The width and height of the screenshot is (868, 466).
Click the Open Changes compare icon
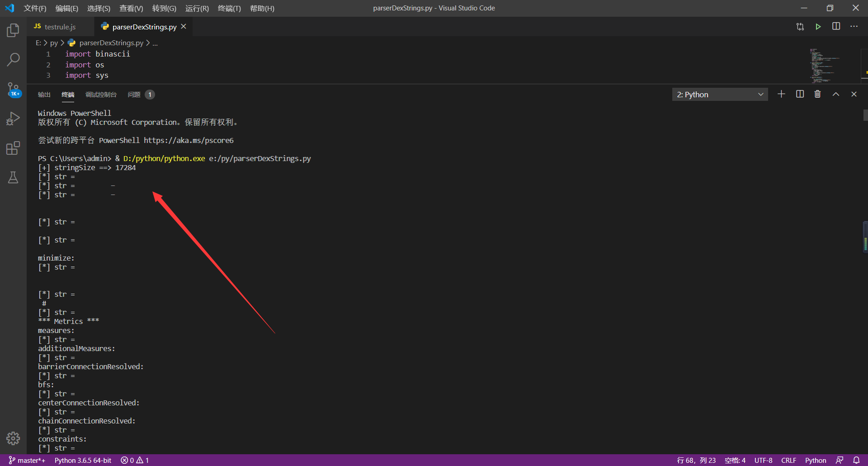tap(800, 27)
